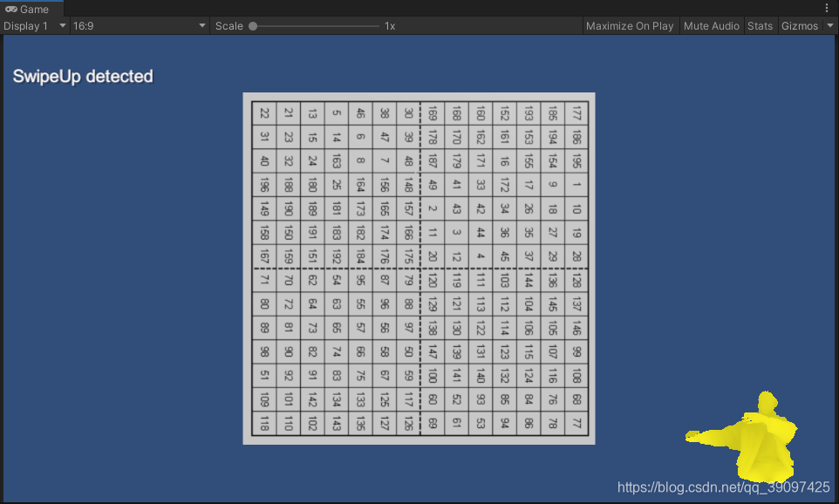Show the Stats overlay
The width and height of the screenshot is (839, 504).
point(760,25)
